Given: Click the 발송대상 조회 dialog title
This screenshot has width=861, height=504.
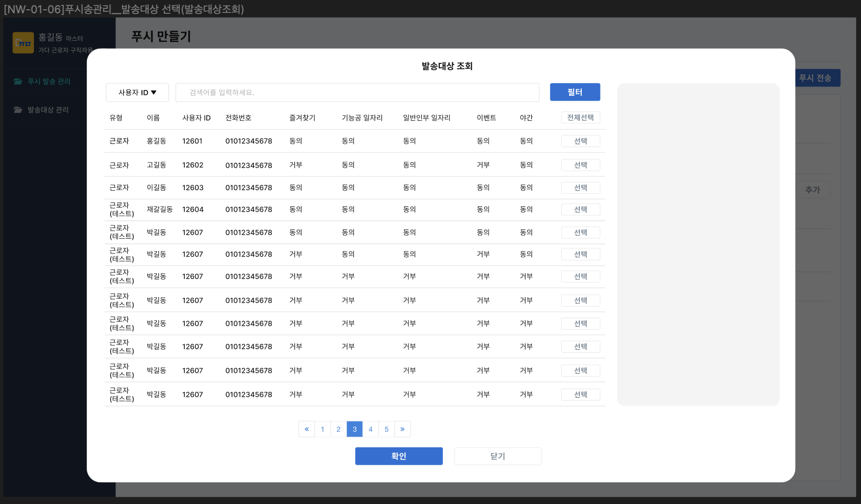Looking at the screenshot, I should point(447,66).
